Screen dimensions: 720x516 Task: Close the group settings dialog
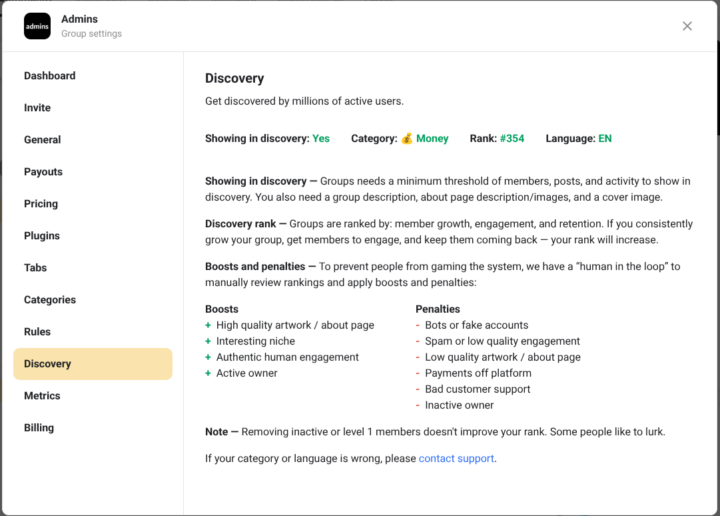[687, 26]
